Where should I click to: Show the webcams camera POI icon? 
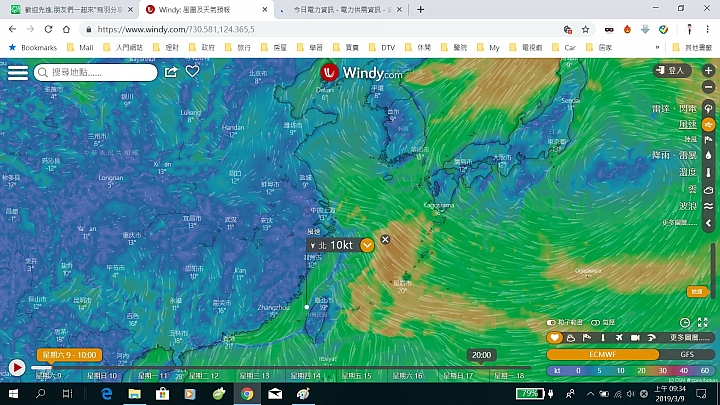[x=635, y=338]
